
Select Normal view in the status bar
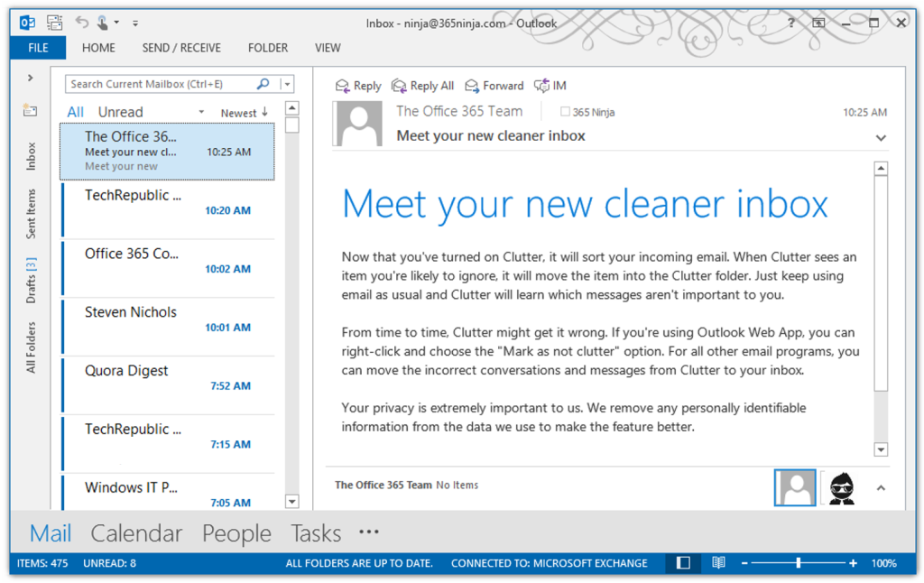[682, 562]
